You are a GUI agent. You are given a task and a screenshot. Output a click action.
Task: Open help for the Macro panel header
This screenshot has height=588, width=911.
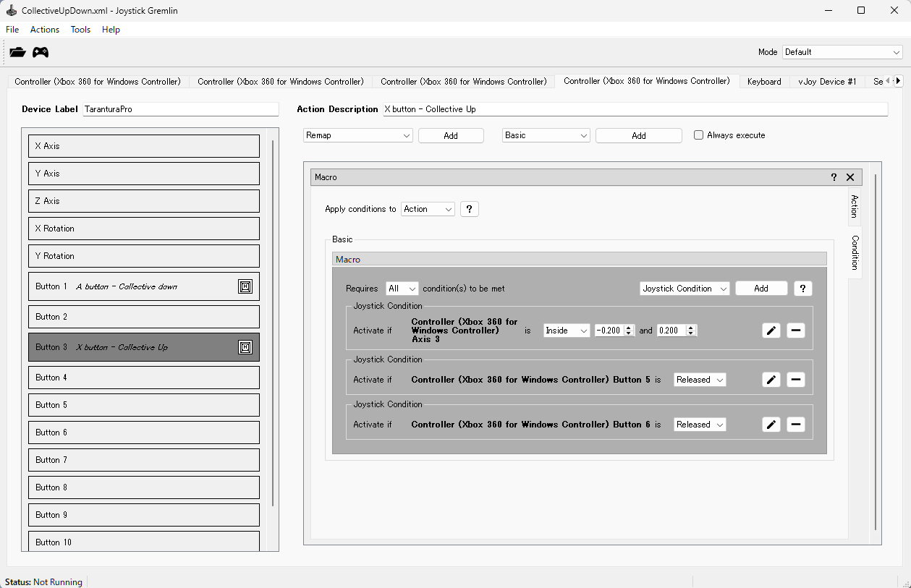pos(834,177)
